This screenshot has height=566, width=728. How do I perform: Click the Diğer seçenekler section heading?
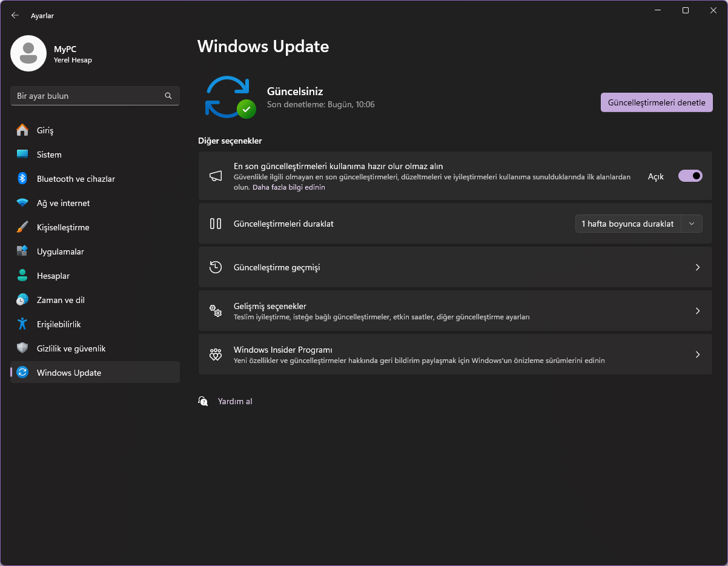point(230,141)
